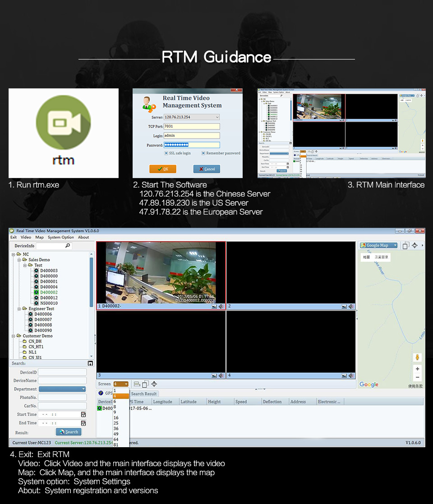Open the Server address dropdown
Viewport: 433px width, 504px height.
(217, 117)
